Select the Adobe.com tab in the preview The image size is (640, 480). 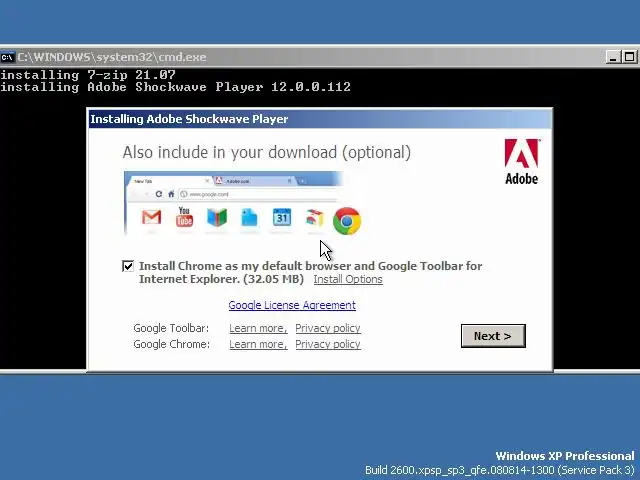tap(254, 181)
